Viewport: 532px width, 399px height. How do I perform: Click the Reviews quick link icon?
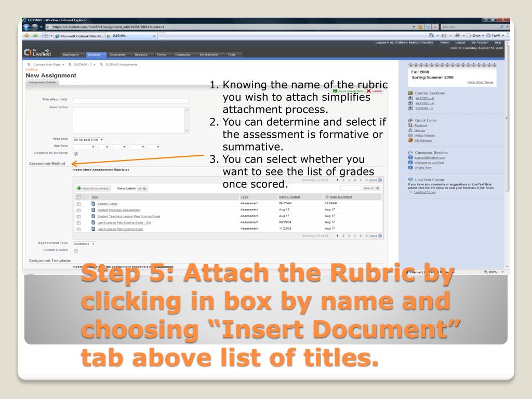click(410, 125)
